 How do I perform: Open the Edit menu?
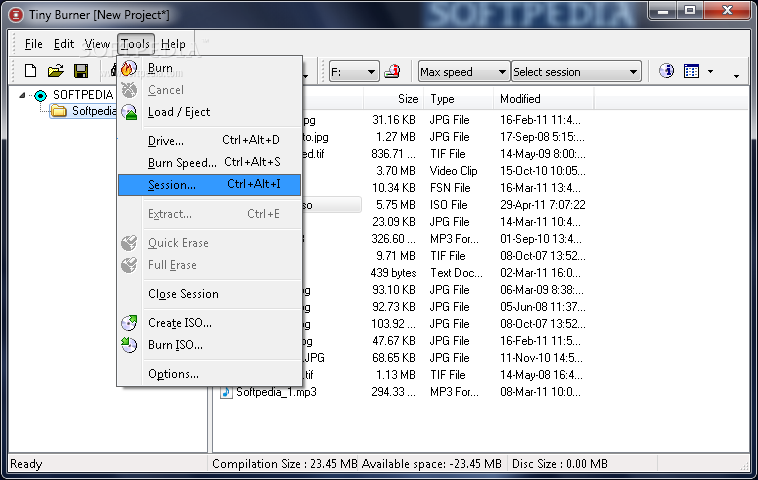64,44
